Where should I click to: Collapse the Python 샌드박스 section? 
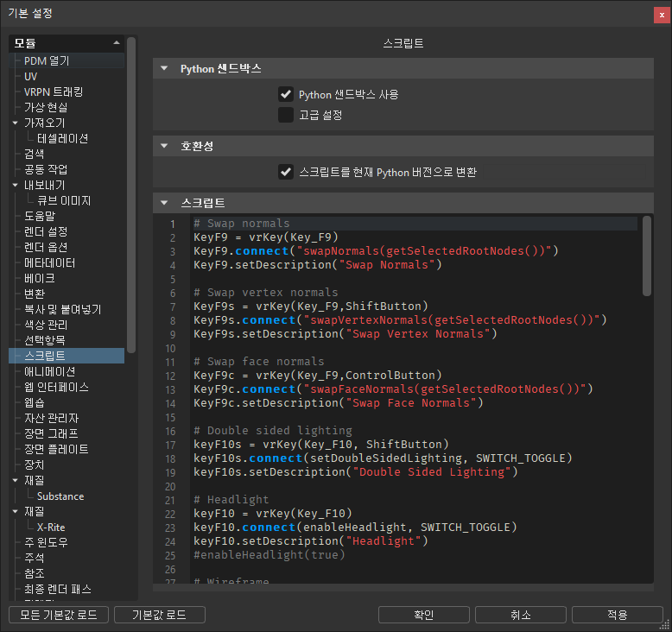[x=164, y=68]
